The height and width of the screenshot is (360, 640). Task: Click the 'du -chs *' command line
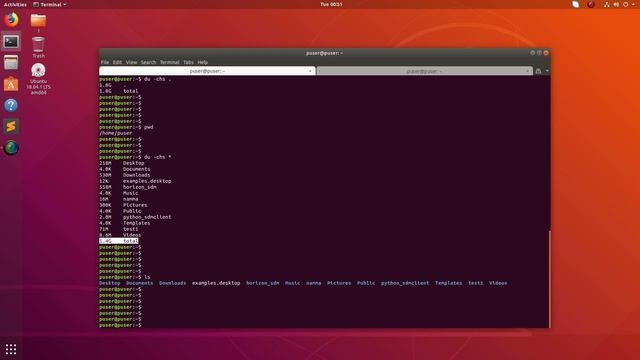(x=135, y=157)
